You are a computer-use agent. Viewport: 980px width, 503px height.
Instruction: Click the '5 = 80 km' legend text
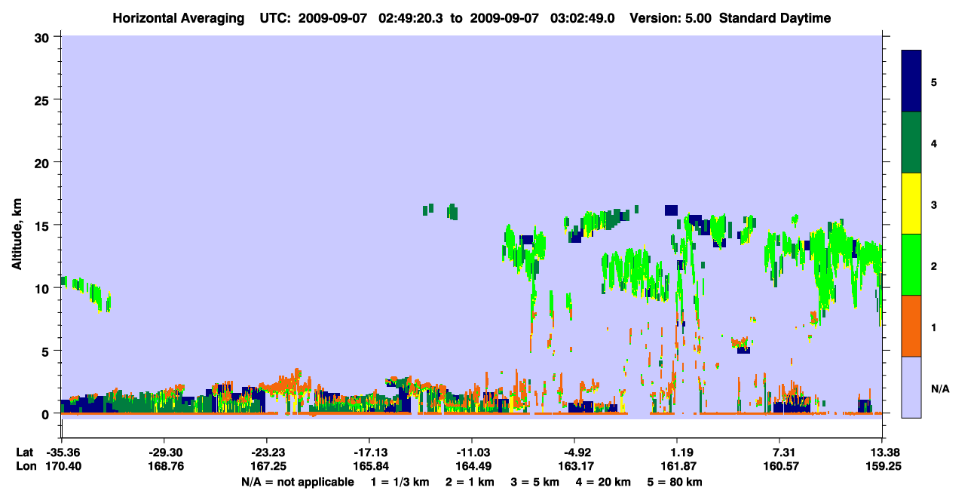click(x=675, y=482)
